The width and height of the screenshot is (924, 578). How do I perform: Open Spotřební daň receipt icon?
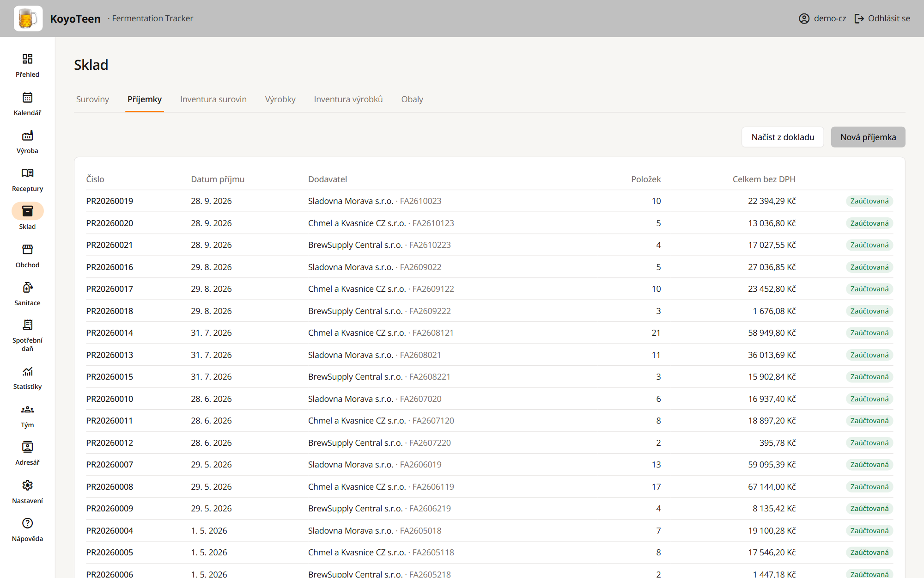pyautogui.click(x=27, y=325)
